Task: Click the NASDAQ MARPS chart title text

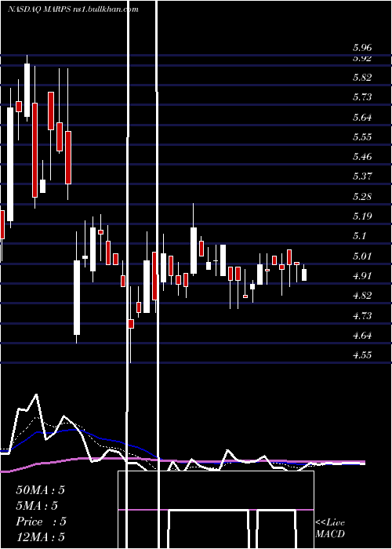Action: tap(73, 9)
